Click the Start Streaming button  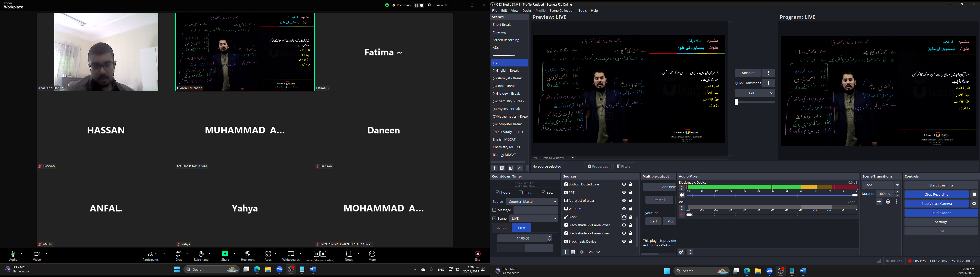941,185
